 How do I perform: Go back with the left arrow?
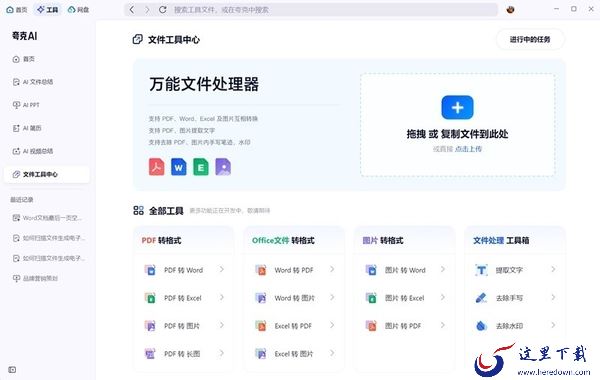click(132, 10)
